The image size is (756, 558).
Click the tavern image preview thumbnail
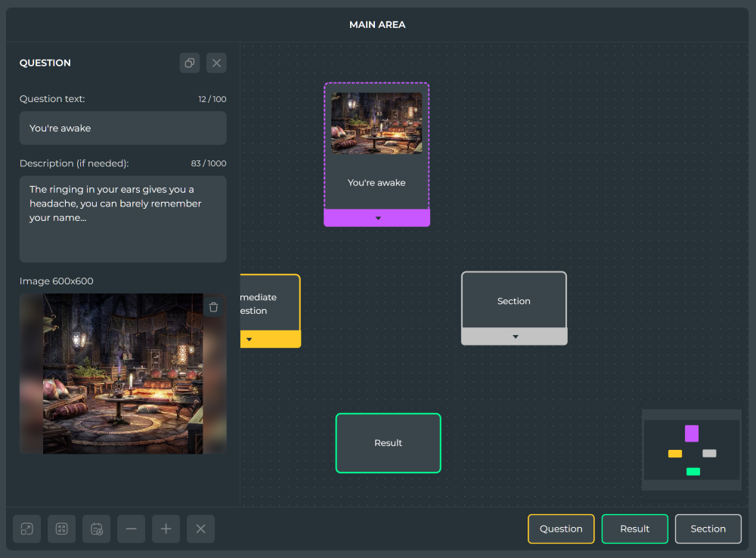point(123,374)
